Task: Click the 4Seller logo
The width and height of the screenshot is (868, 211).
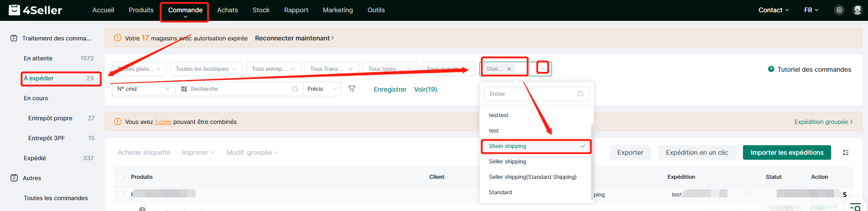Action: pyautogui.click(x=35, y=10)
